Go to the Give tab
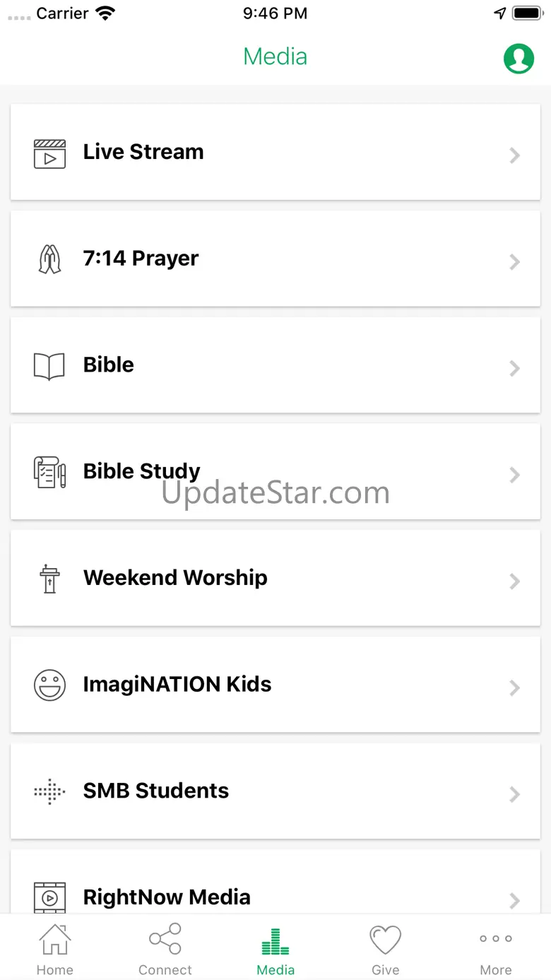 386,950
